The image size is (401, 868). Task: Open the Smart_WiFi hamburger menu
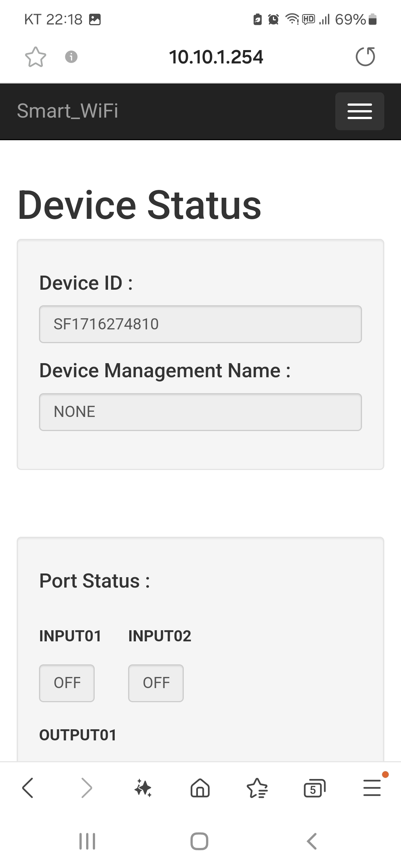pyautogui.click(x=359, y=111)
